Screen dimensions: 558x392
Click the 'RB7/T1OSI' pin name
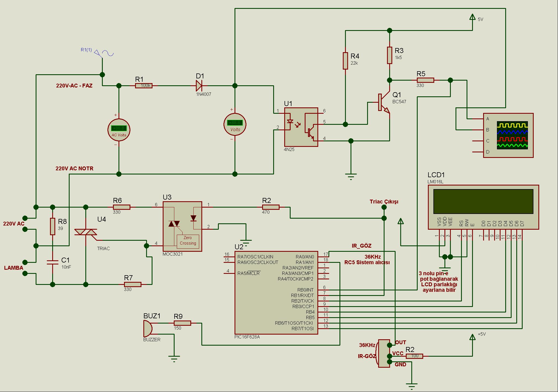[x=302, y=329]
